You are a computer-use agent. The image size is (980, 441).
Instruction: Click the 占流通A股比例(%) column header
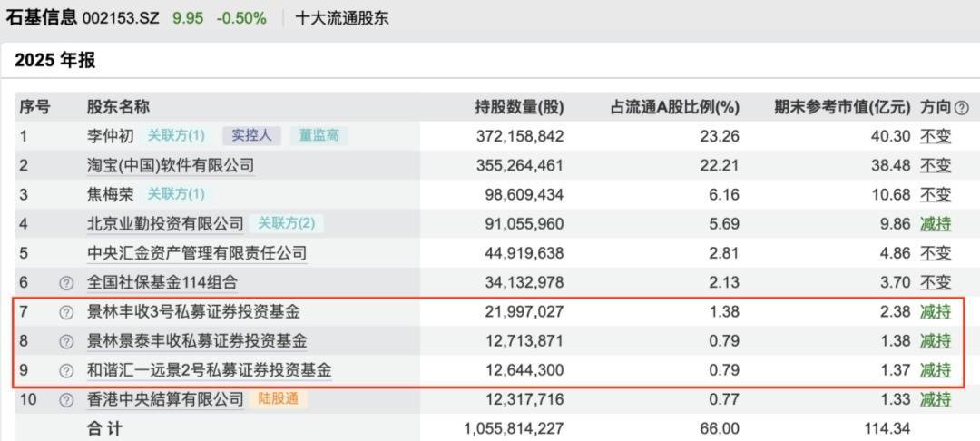coord(675,108)
